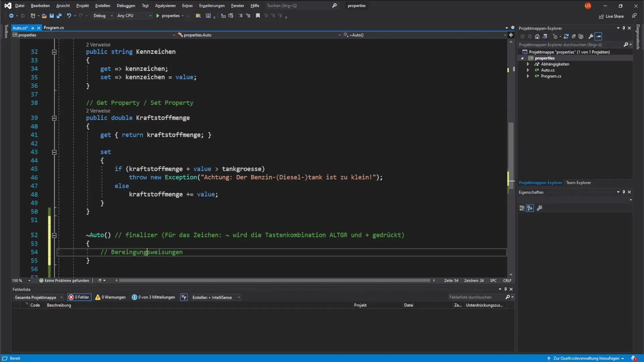Switch views icon in Projektmappen-Explorer
The image size is (644, 362).
(x=545, y=37)
